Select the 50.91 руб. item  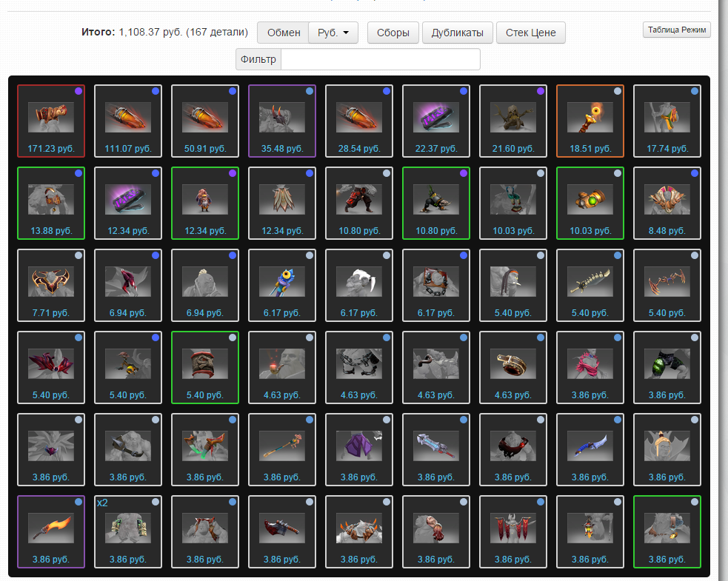(x=205, y=121)
